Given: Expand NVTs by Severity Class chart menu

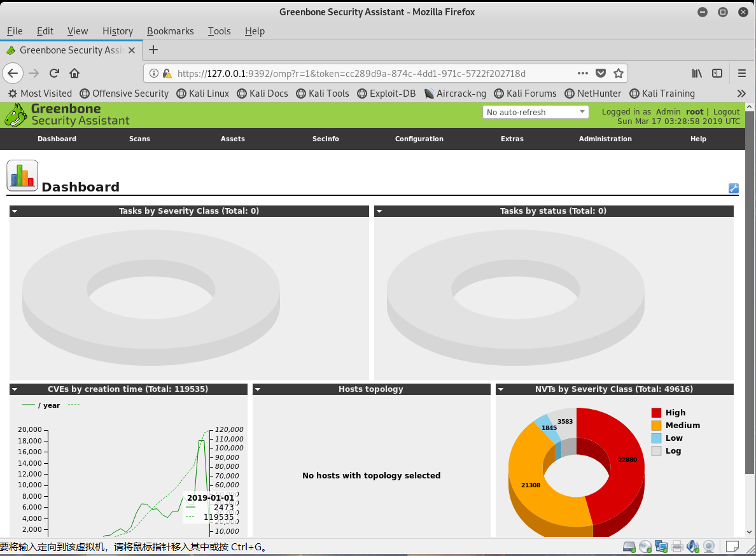Looking at the screenshot, I should 501,389.
